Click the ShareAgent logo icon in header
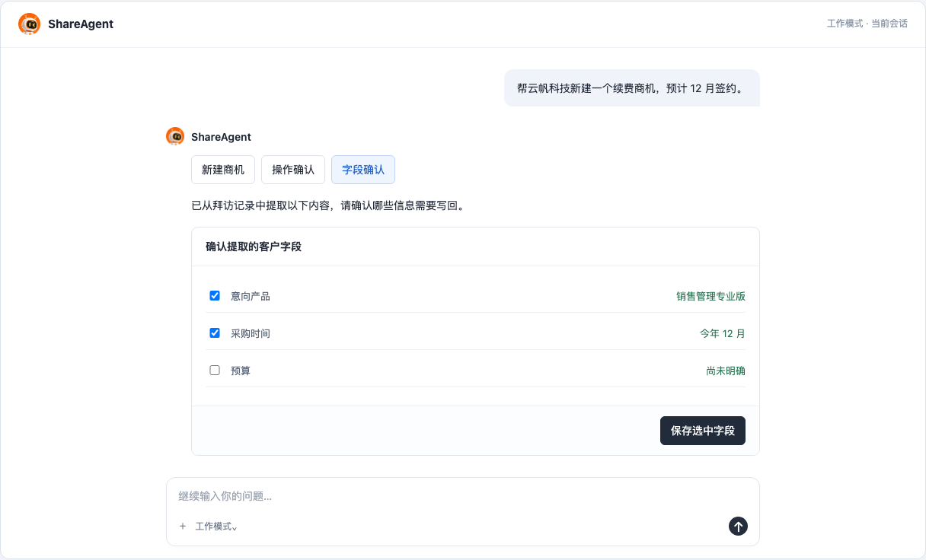 click(x=29, y=24)
